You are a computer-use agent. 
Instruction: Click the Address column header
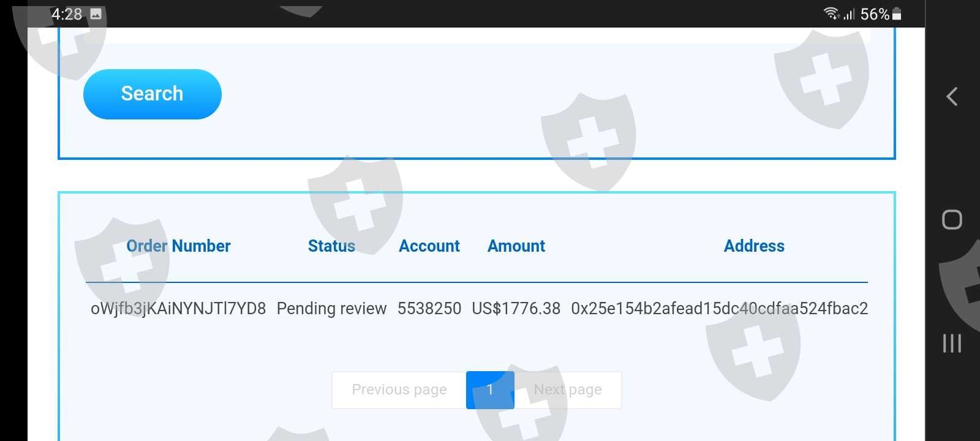click(x=754, y=246)
